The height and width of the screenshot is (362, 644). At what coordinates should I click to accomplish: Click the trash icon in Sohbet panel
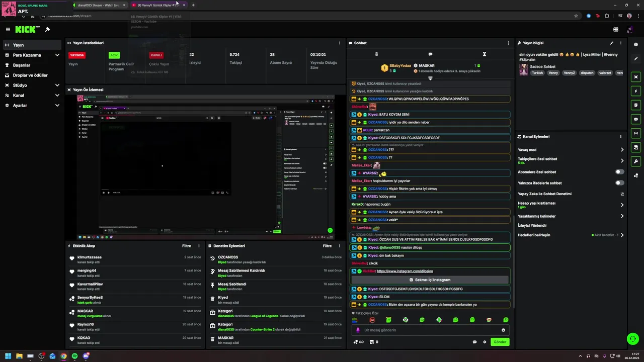(x=376, y=54)
